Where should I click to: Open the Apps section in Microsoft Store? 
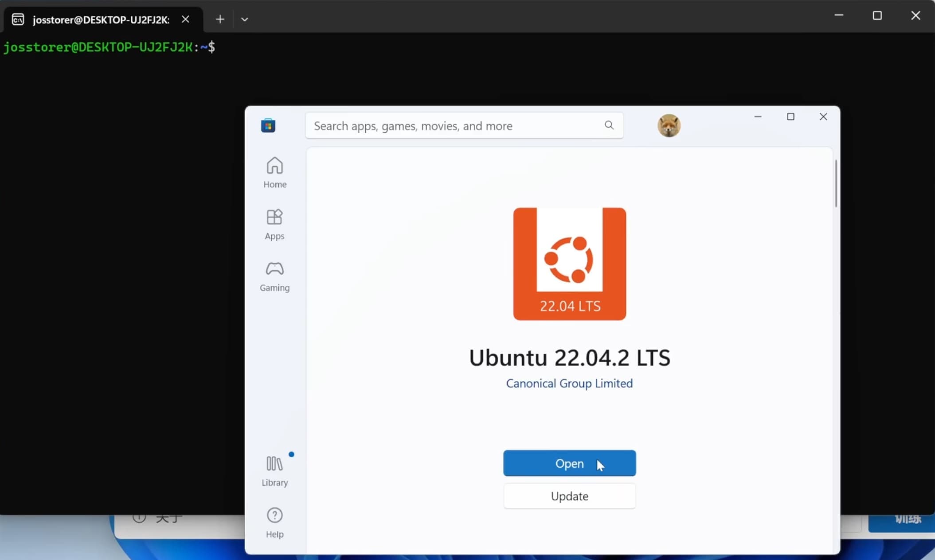pyautogui.click(x=274, y=224)
